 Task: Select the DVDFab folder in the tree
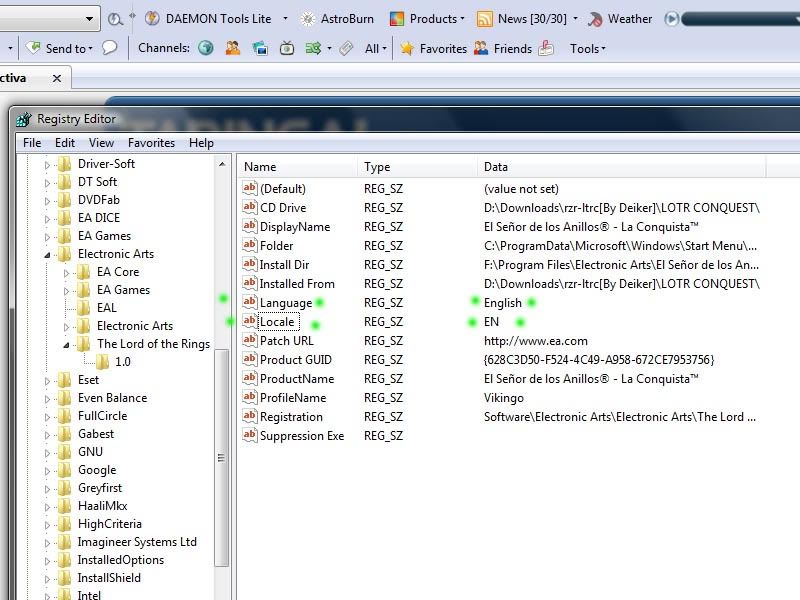click(x=98, y=199)
